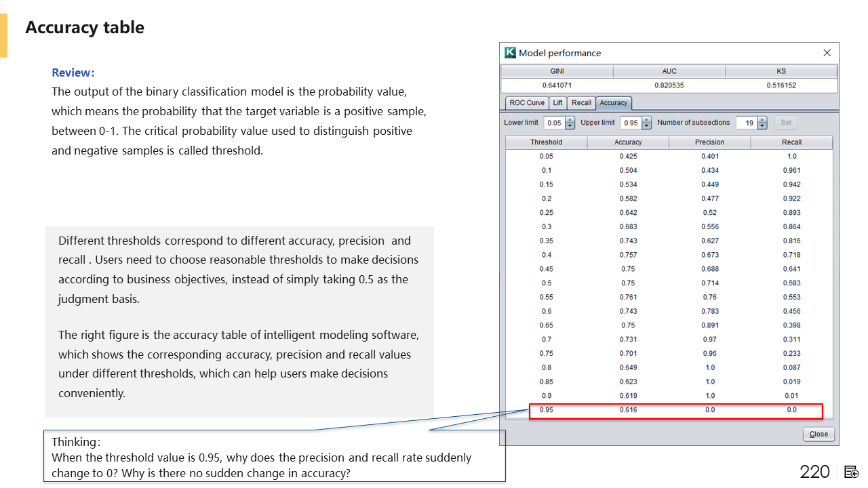Raise the Upper limit using the up arrow

(645, 120)
